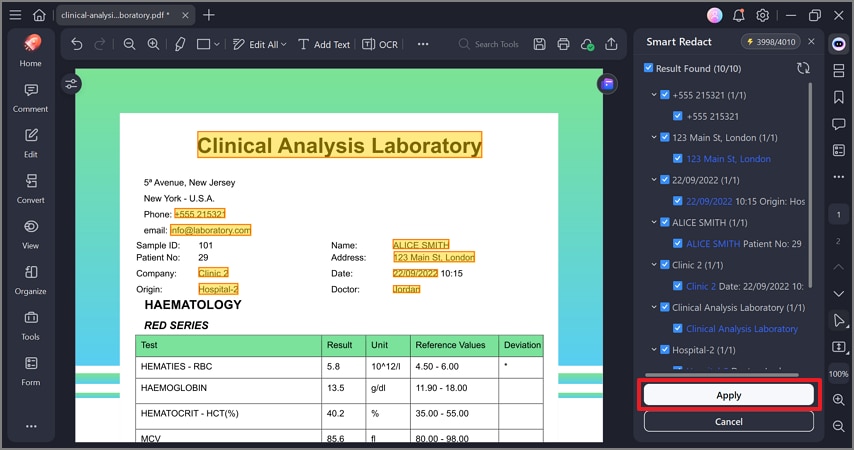Save the document

tap(539, 44)
